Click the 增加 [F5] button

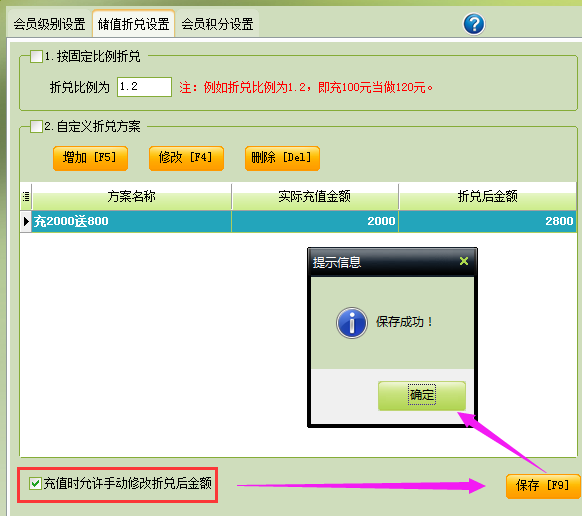pyautogui.click(x=90, y=159)
